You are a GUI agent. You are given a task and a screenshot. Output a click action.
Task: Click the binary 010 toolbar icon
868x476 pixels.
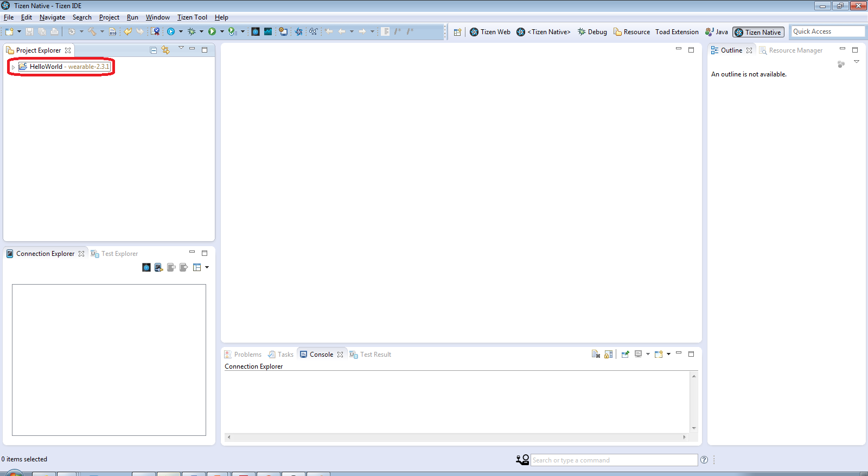[112, 31]
